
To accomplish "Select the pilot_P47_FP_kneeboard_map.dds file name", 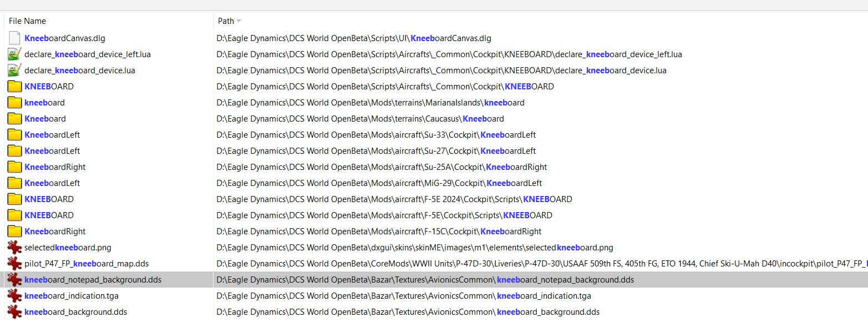I will point(87,264).
